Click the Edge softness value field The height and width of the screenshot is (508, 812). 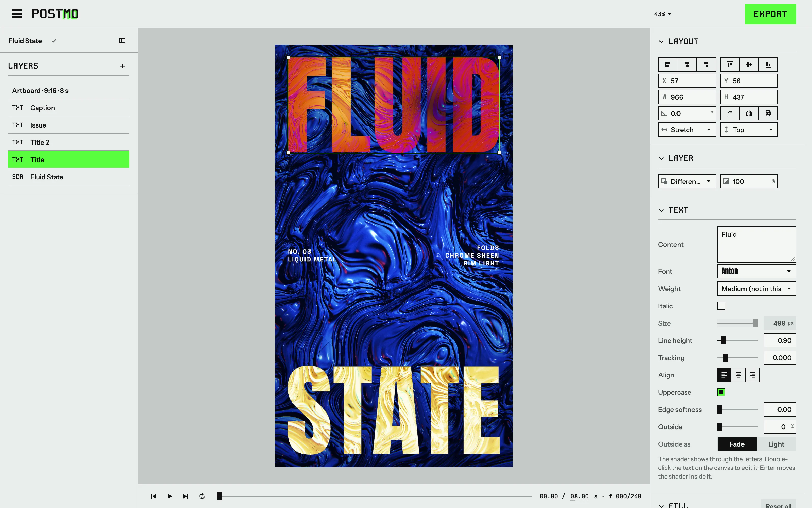pos(780,409)
